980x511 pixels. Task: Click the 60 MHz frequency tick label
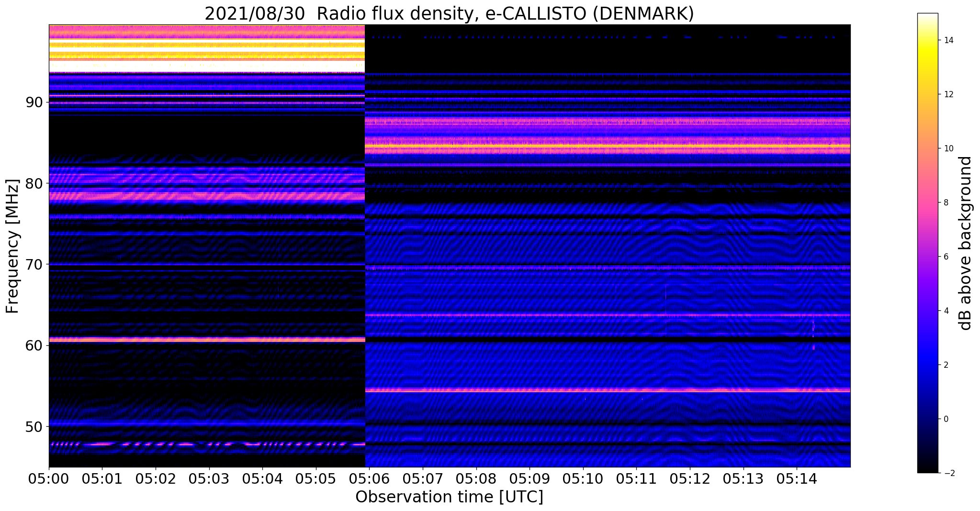point(34,345)
